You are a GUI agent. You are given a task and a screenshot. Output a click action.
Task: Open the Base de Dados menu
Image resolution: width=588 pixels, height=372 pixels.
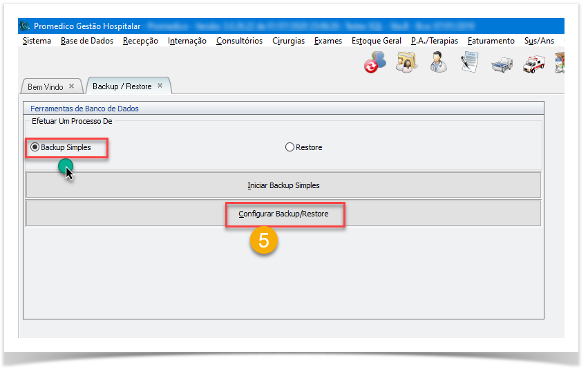[87, 41]
